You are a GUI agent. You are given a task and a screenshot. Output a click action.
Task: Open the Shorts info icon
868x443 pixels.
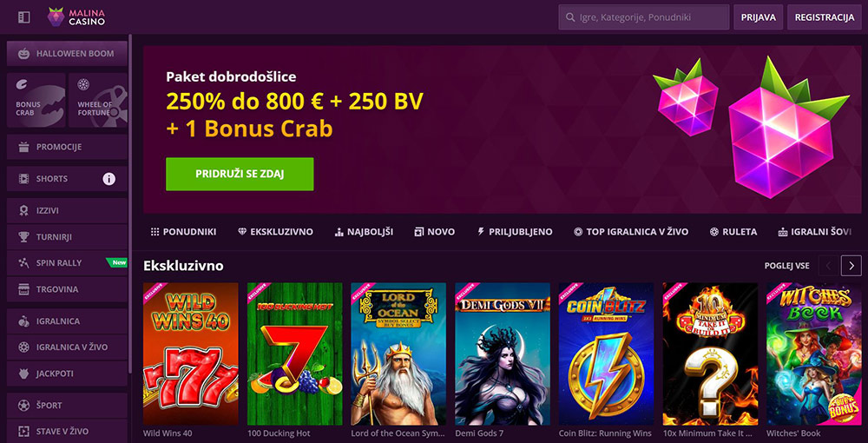point(109,179)
